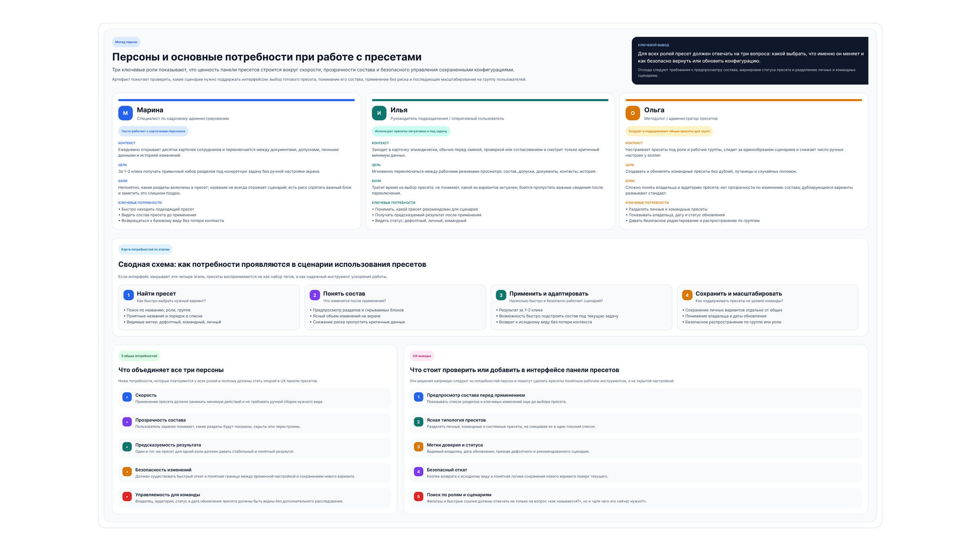Image resolution: width=980 pixels, height=551 pixels.
Task: Click «Методолог / администратор пресетов» subtitle
Action: tap(681, 119)
